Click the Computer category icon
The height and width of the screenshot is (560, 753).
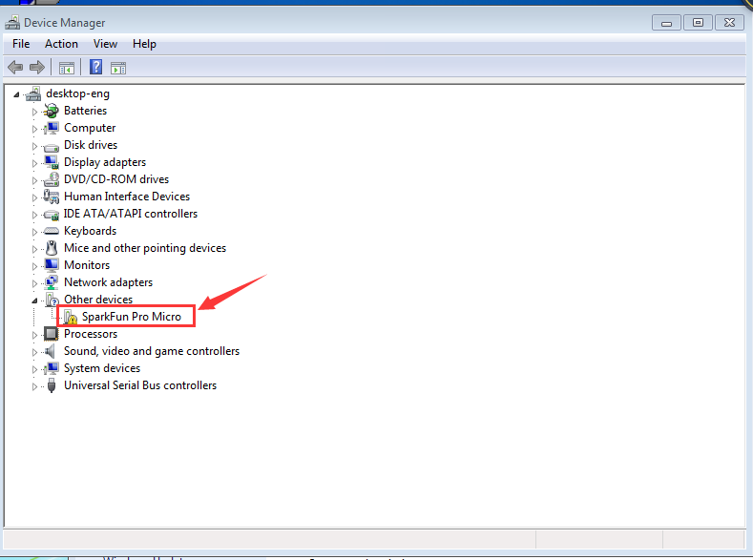[x=51, y=128]
